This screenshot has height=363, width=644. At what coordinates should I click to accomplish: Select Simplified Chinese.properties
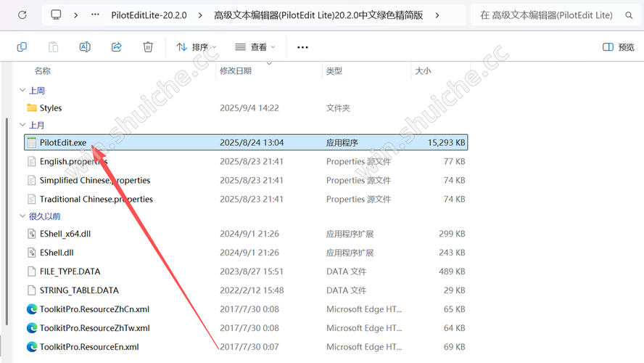[95, 181]
